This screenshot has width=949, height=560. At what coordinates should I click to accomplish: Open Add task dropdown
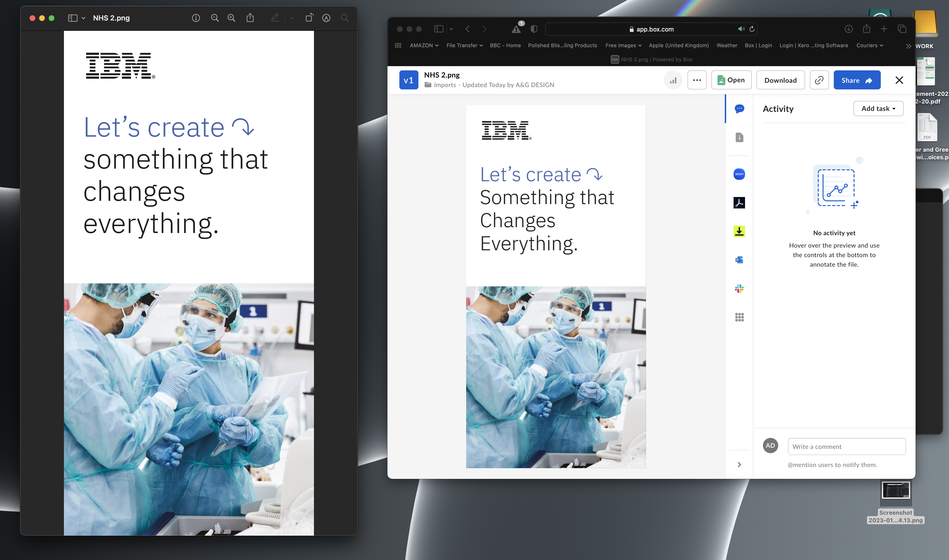click(x=878, y=108)
